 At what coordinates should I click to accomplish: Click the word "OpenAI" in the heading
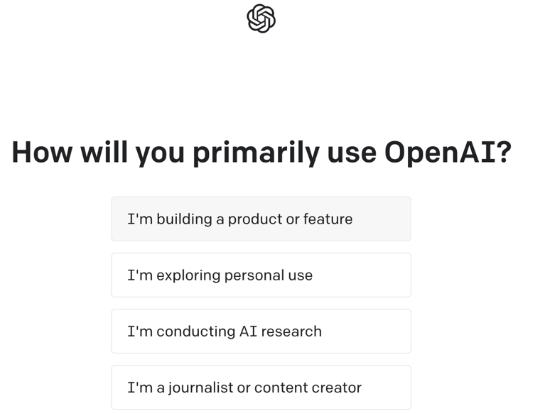point(440,153)
